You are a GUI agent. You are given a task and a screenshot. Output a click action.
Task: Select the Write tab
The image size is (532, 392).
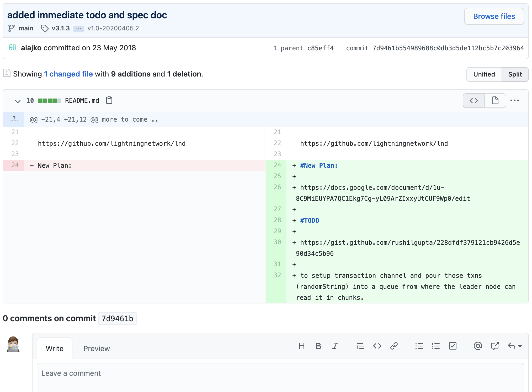pyautogui.click(x=55, y=349)
